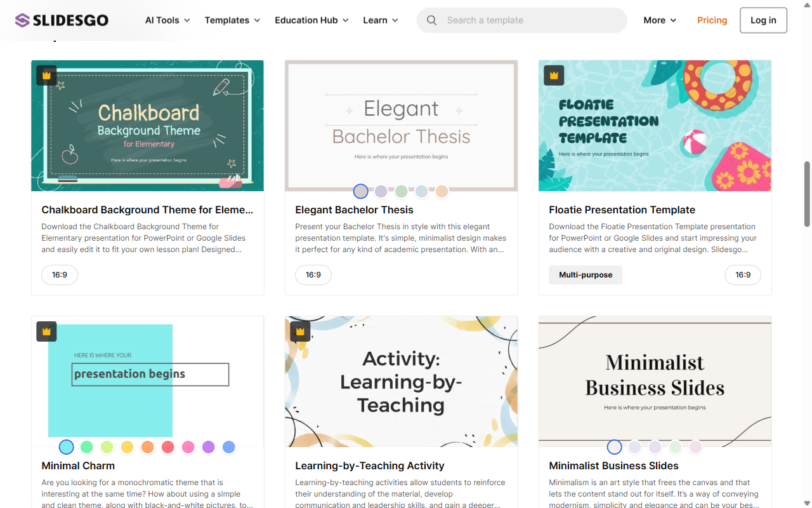The image size is (812, 508).
Task: Select blue swatch for Minimal Charm
Action: (228, 447)
